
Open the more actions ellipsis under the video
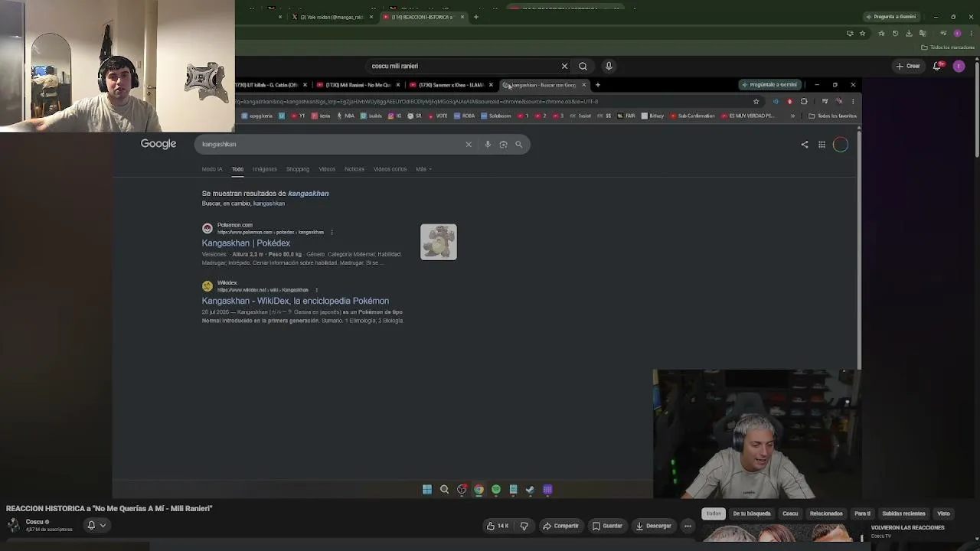click(688, 526)
